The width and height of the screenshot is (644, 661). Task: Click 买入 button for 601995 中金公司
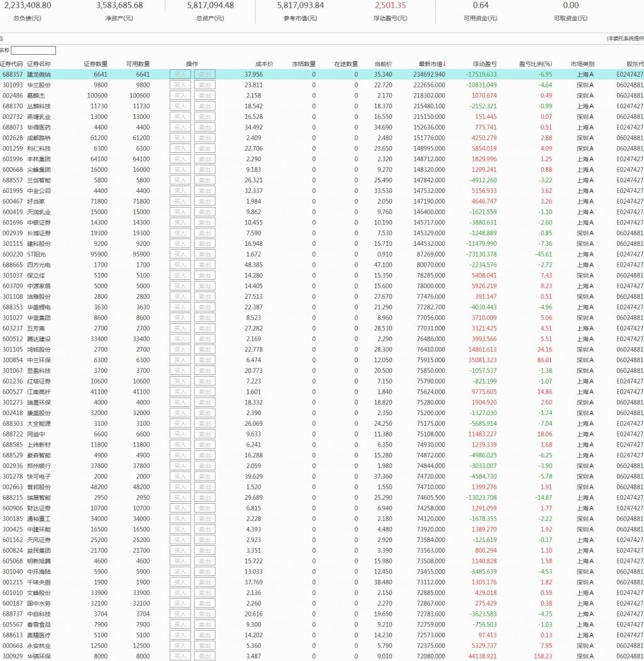180,191
